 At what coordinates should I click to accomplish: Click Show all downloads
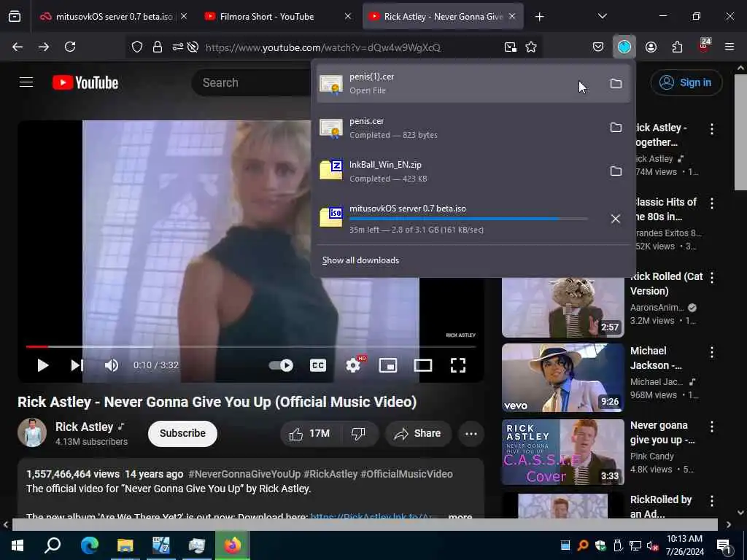tap(360, 260)
